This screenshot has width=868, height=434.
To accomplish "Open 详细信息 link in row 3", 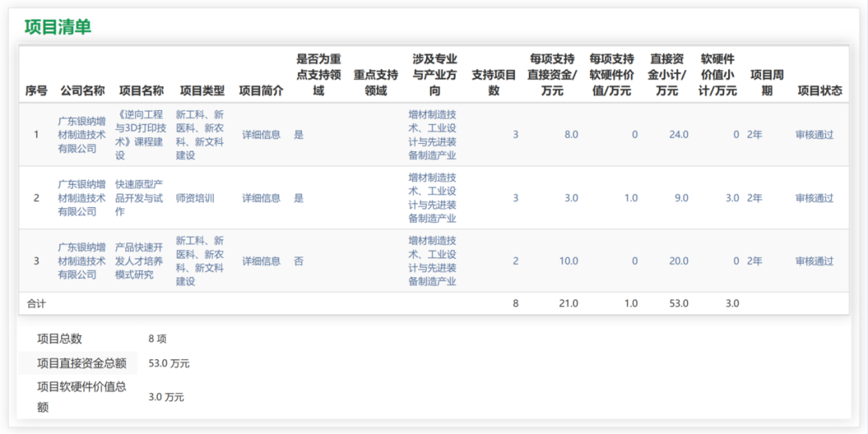I will tap(261, 261).
